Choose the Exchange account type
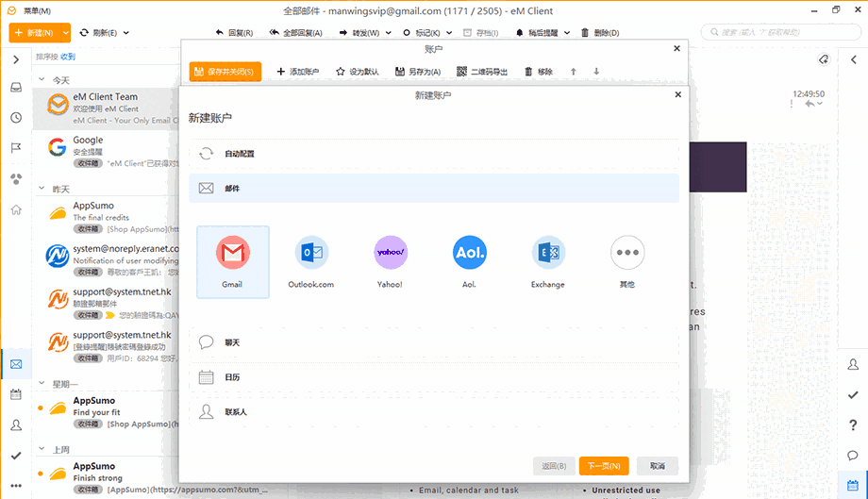868x499 pixels. pyautogui.click(x=548, y=261)
